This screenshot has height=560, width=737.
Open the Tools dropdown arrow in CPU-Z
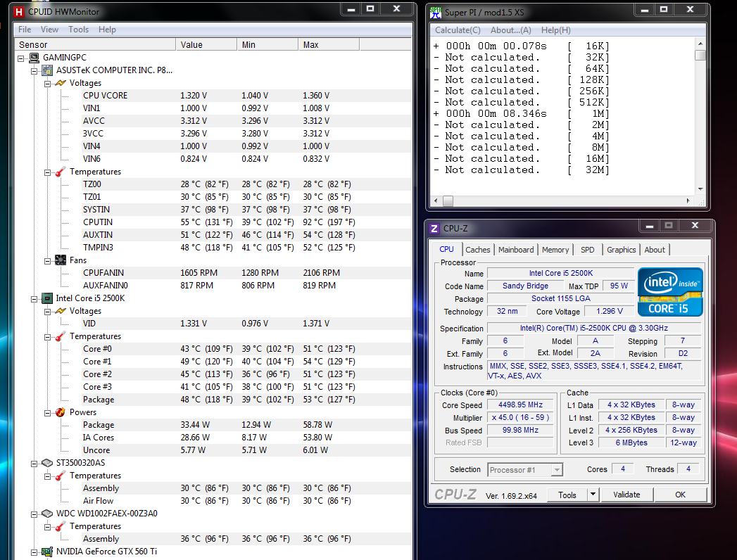[x=593, y=495]
